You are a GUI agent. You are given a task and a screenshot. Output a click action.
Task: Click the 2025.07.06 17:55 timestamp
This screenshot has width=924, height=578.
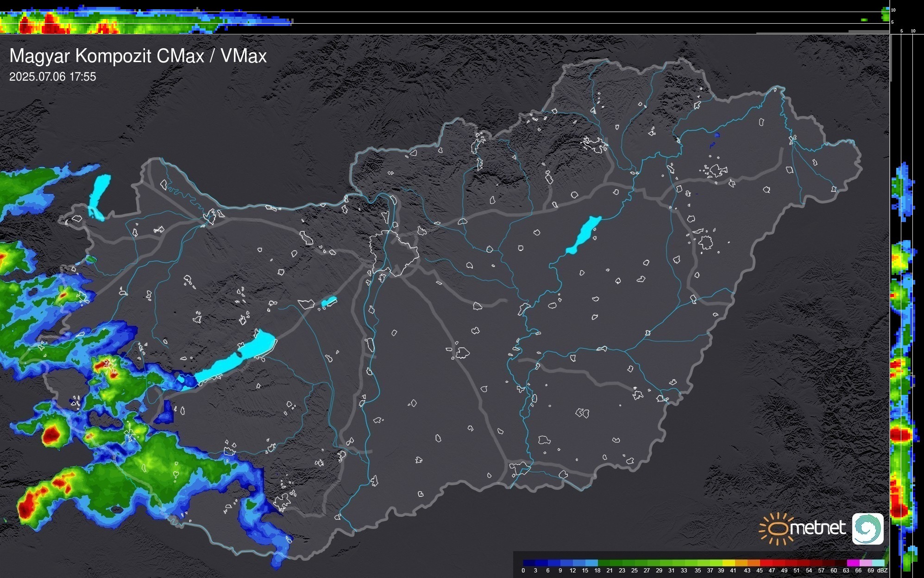click(x=53, y=77)
